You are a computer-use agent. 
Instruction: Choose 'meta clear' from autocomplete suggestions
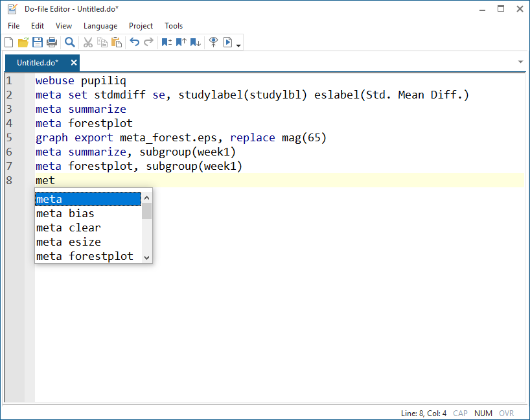(x=88, y=227)
